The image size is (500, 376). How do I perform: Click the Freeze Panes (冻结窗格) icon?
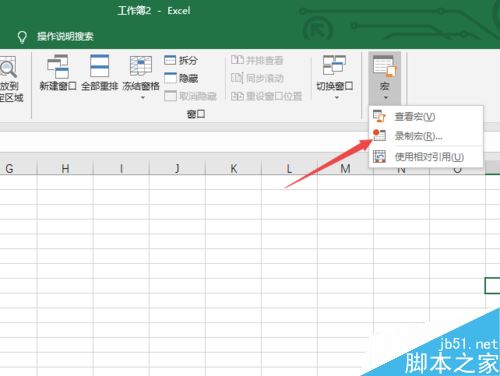(x=141, y=65)
